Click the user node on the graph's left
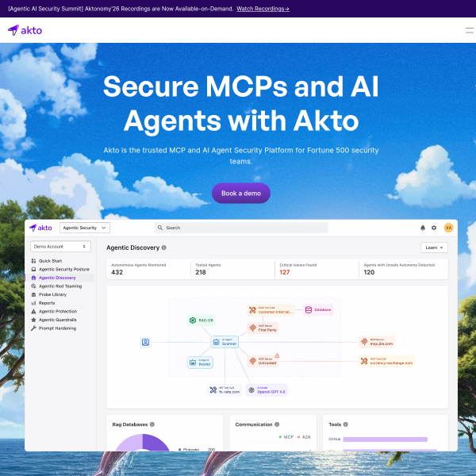 [x=145, y=342]
